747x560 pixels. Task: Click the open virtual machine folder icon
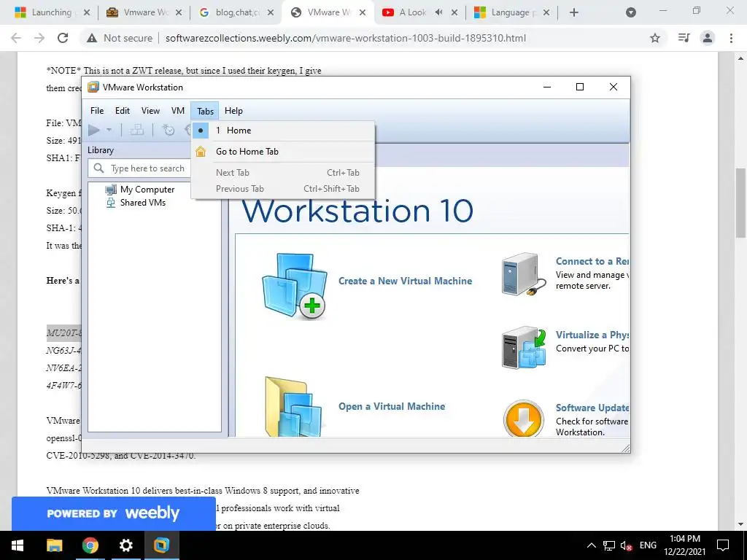[293, 406]
